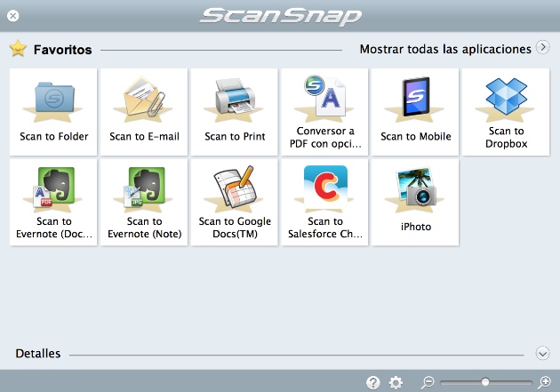Screen dimensions: 560x392
Task: Click the zoom out magnifier icon
Action: coord(428,382)
